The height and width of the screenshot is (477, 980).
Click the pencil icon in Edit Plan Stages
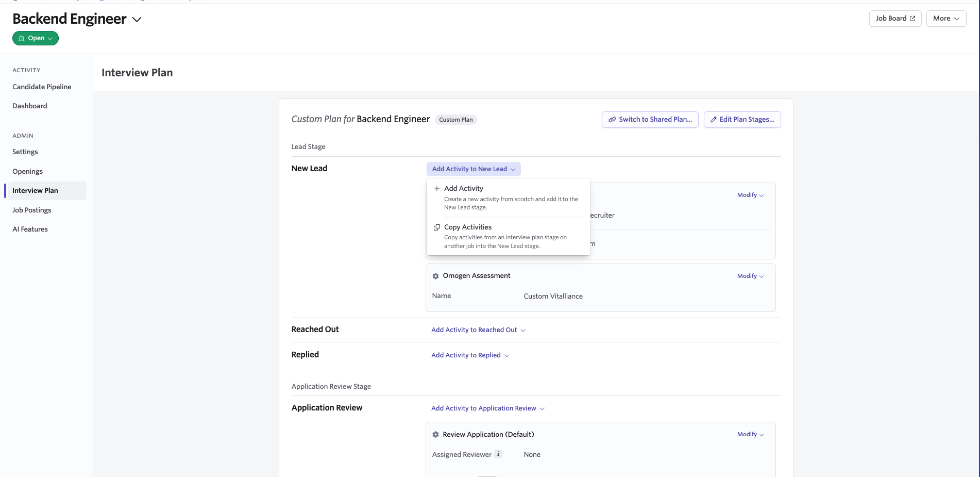(x=713, y=119)
